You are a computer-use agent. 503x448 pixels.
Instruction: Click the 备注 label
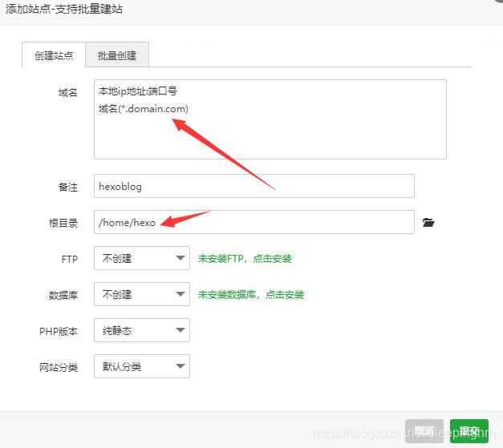click(x=68, y=187)
